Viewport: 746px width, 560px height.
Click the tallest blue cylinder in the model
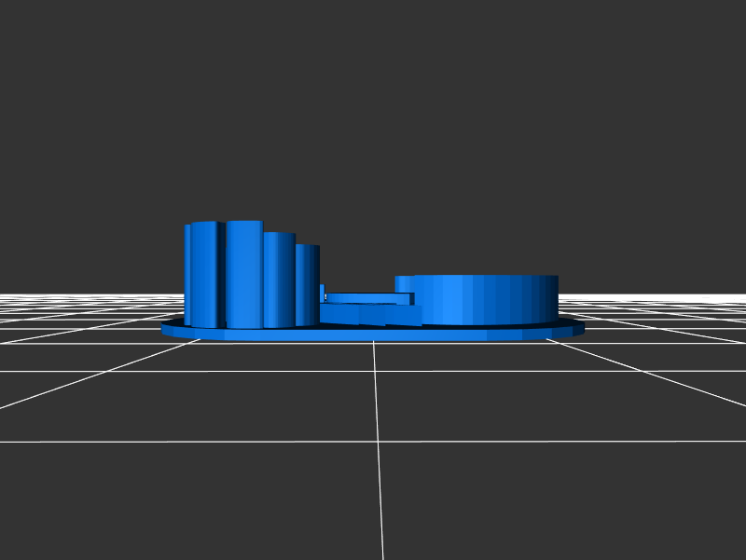(243, 275)
